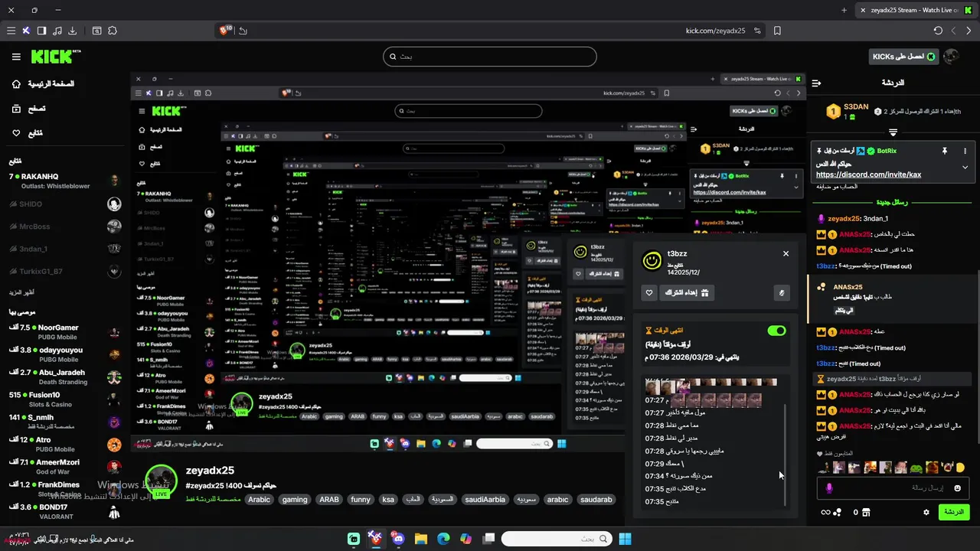The height and width of the screenshot is (551, 980).
Task: Click the ksa tag below the stream
Action: [388, 499]
